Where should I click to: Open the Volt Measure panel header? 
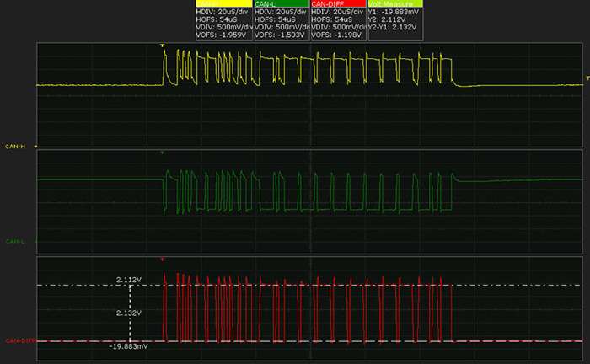tap(395, 3)
